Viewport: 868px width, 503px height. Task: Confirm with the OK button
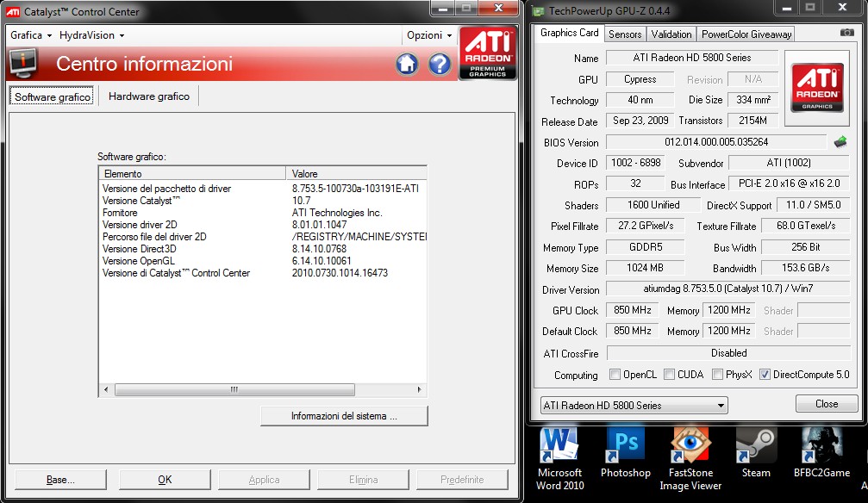tap(165, 480)
